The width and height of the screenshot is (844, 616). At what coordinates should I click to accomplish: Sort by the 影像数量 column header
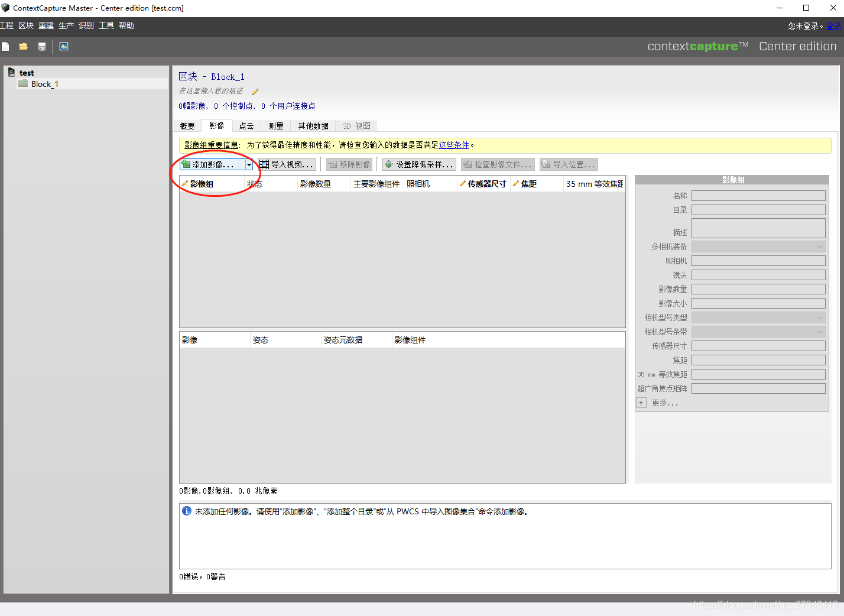coord(324,184)
